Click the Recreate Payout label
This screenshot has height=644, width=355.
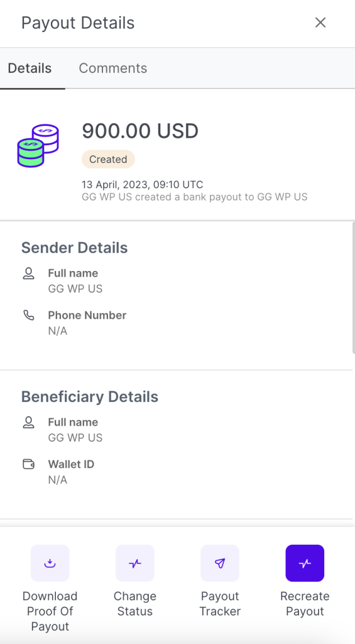305,604
